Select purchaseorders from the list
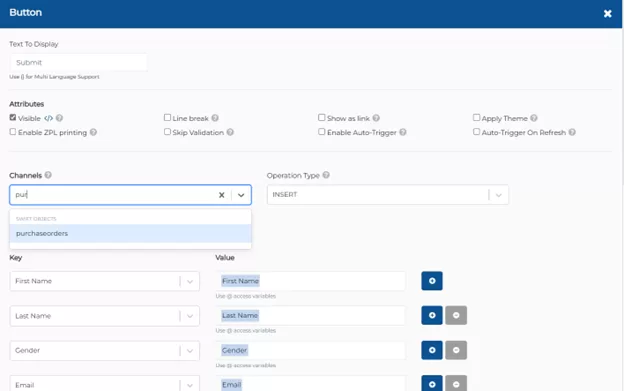624x391 pixels. [131, 233]
